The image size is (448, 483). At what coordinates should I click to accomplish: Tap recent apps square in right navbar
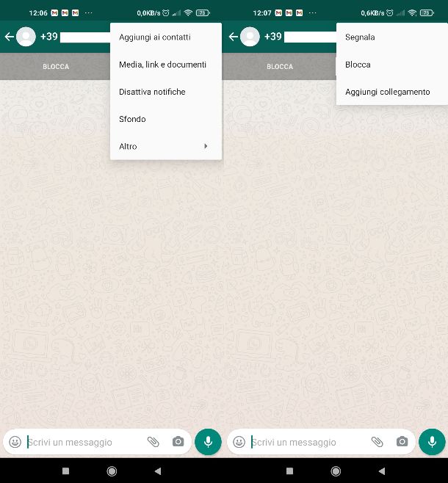click(289, 471)
